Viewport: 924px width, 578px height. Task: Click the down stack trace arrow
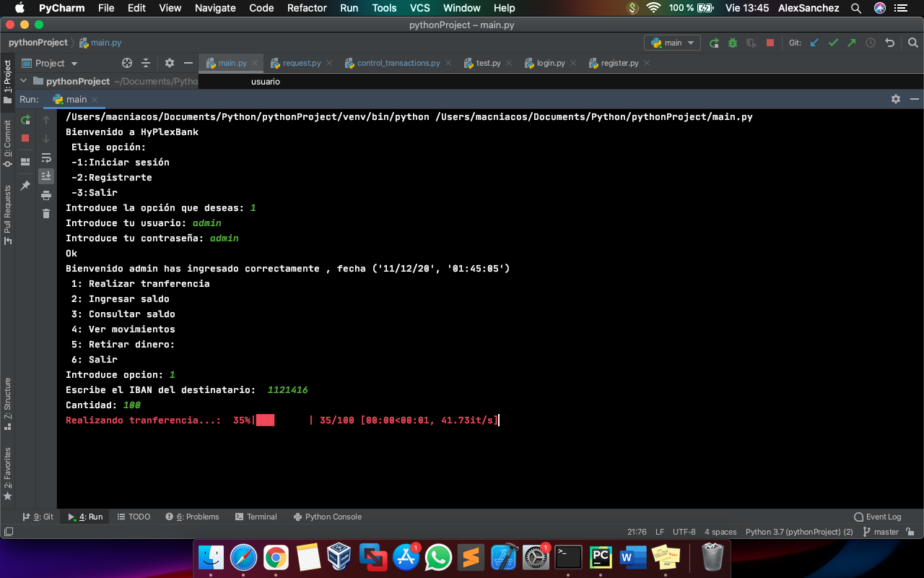point(46,138)
